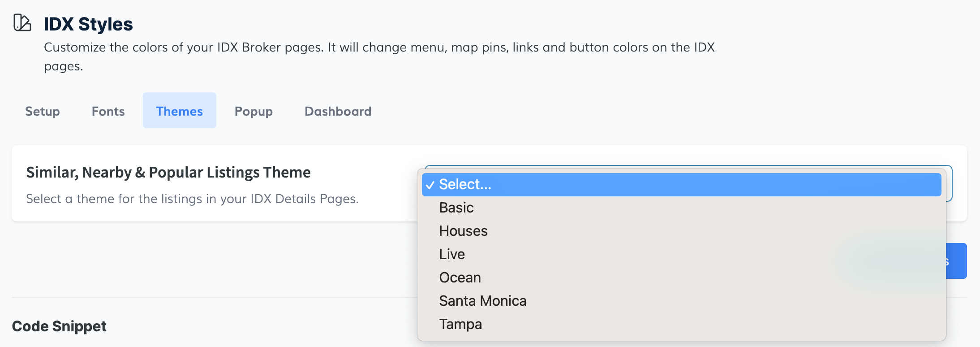
Task: Open the Dashboard tab
Action: [338, 111]
